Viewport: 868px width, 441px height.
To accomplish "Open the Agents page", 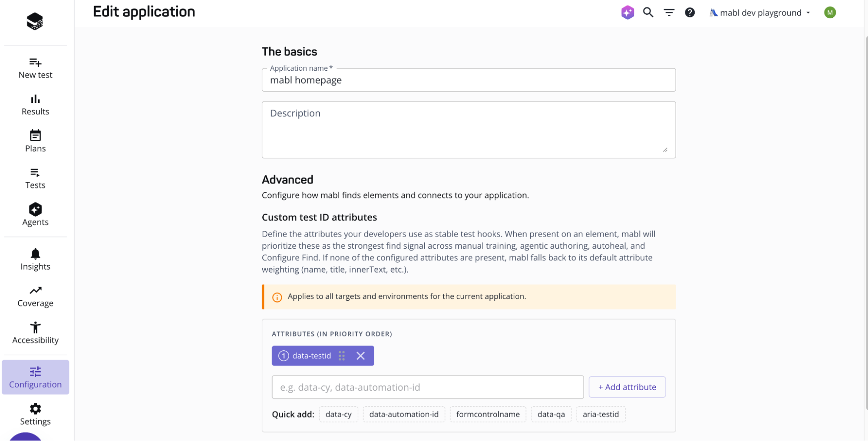I will (36, 215).
